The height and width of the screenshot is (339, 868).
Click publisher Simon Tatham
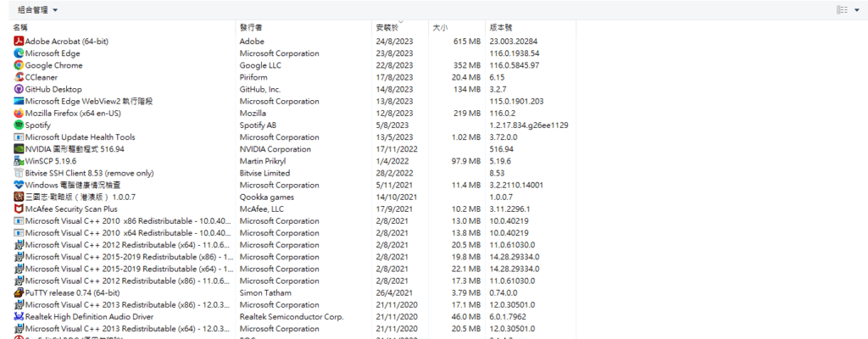click(265, 292)
